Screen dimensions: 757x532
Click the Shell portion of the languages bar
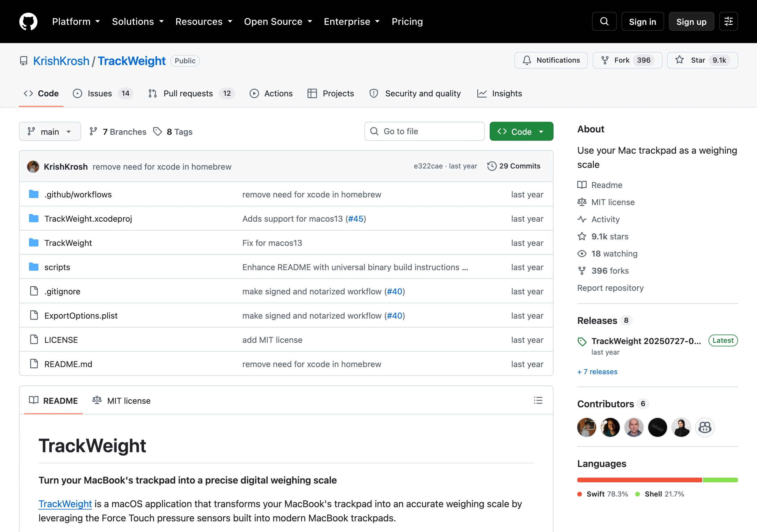coord(720,480)
